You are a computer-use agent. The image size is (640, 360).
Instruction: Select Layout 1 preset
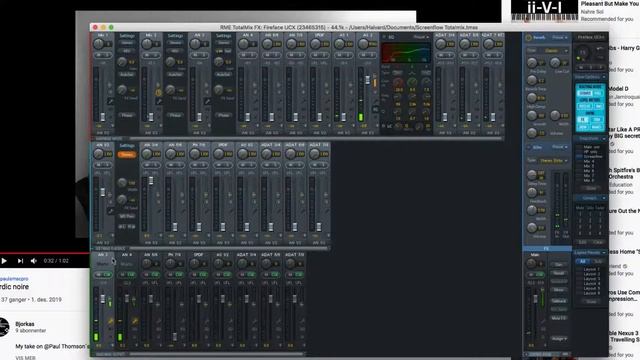tap(590, 269)
